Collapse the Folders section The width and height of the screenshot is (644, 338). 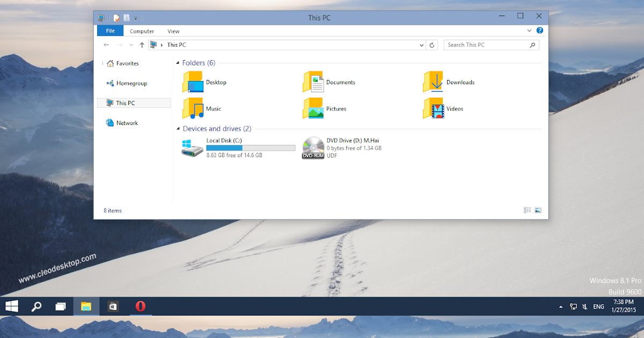pos(178,63)
